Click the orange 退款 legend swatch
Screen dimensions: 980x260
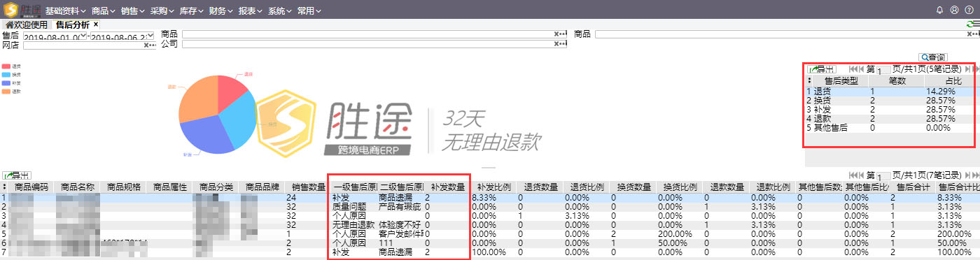(x=6, y=92)
